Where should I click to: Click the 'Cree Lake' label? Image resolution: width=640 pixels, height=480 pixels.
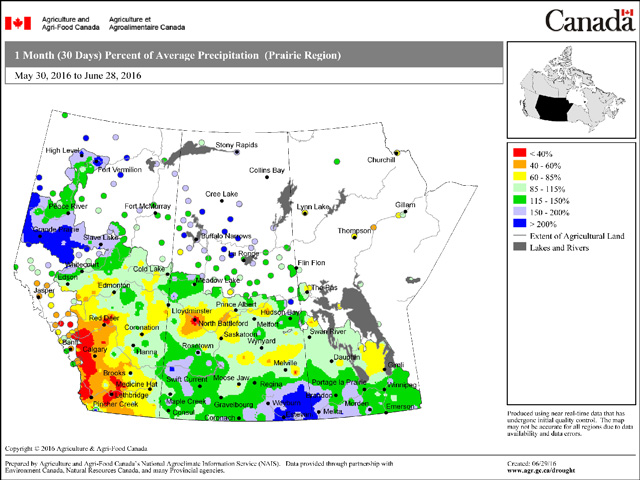click(x=222, y=194)
